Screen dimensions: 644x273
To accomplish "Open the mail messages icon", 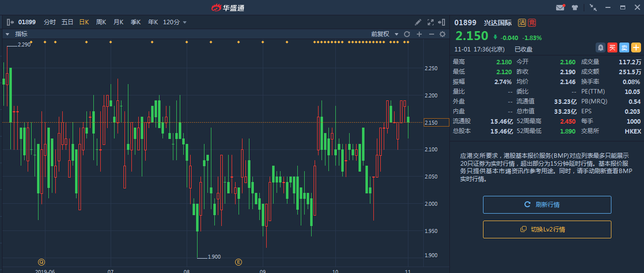I will (x=560, y=7).
